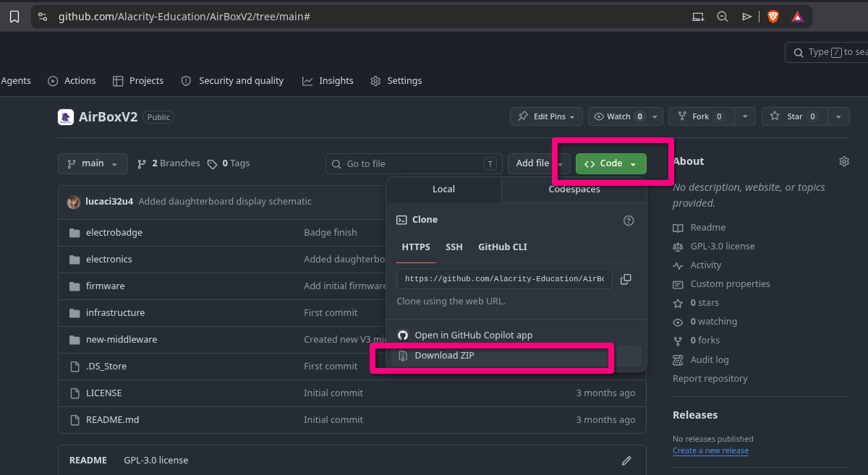The width and height of the screenshot is (868, 475).
Task: Fork the AirBoxV2 repository
Action: point(702,116)
